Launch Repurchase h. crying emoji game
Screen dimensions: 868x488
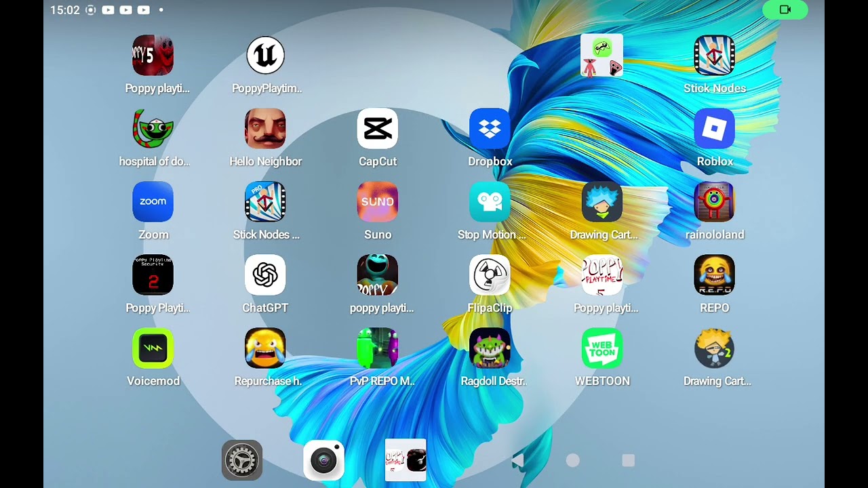point(265,348)
